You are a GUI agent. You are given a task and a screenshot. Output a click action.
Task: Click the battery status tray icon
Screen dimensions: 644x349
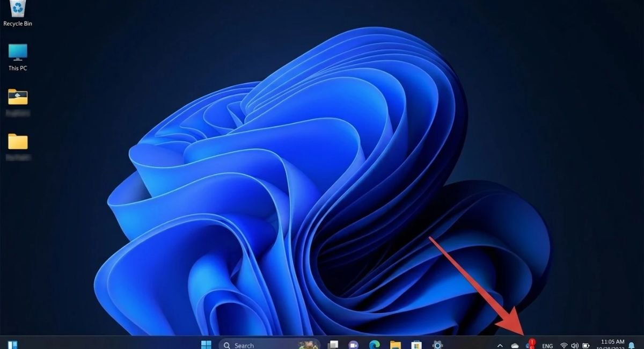coord(586,346)
